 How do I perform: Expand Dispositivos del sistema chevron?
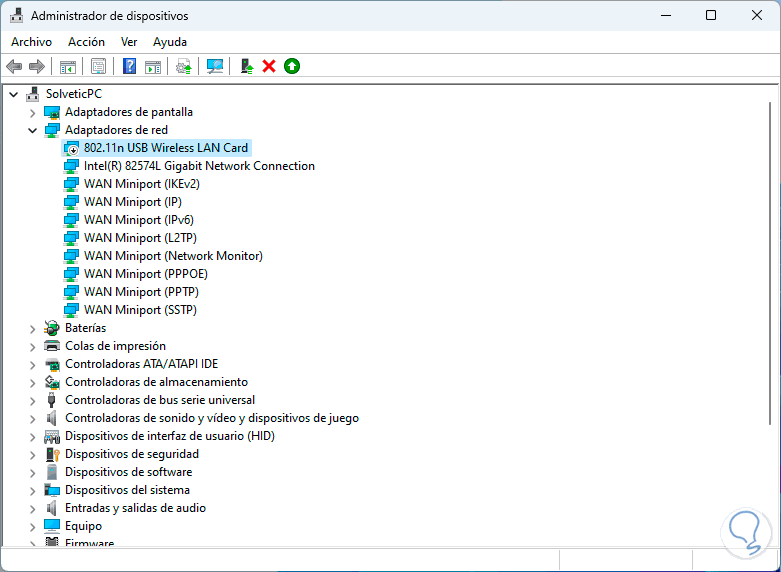tap(32, 490)
